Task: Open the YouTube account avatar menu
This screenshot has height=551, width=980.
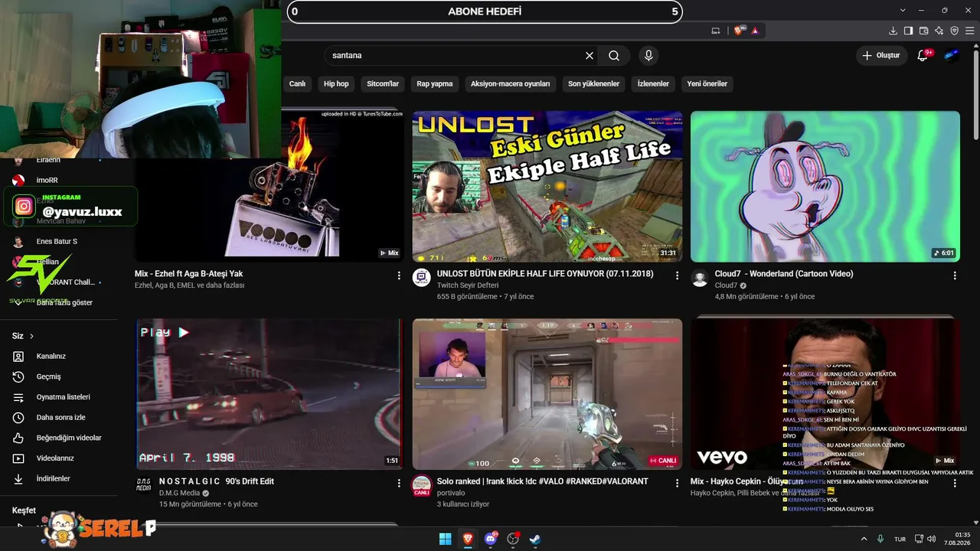Action: [x=952, y=55]
